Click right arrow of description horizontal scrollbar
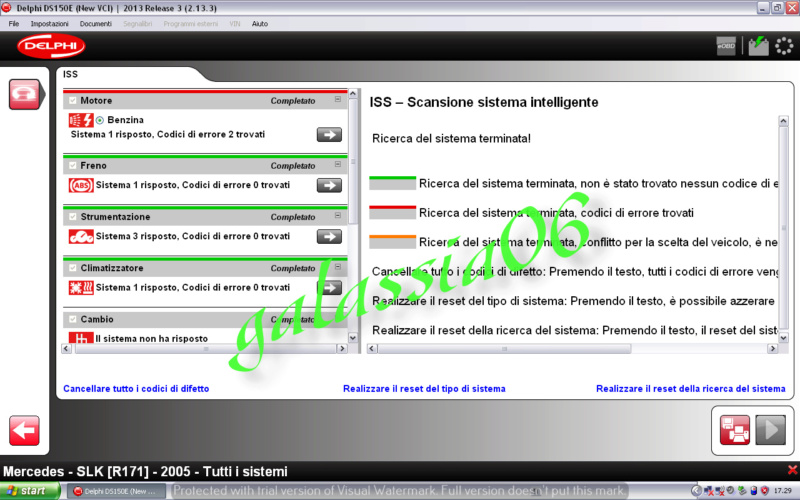Viewport: 800px width, 500px height. click(772, 348)
